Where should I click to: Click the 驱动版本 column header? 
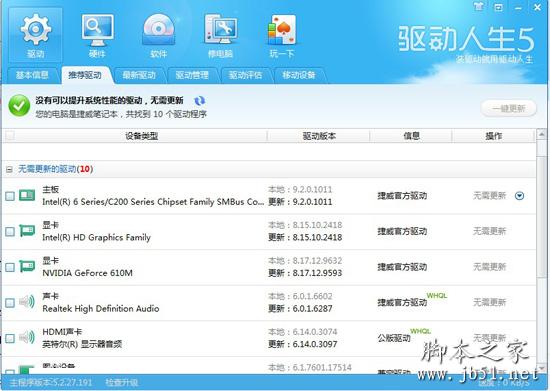pyautogui.click(x=319, y=136)
